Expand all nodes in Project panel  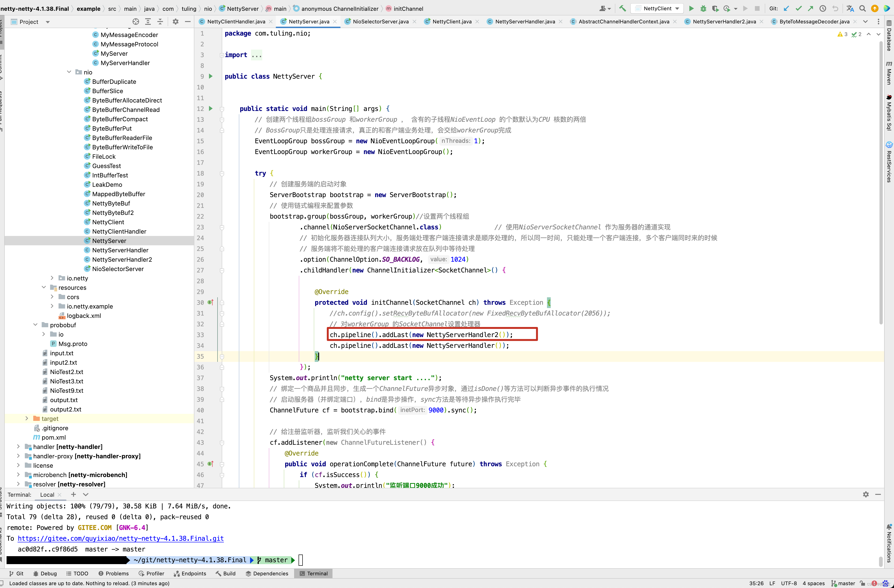(148, 22)
